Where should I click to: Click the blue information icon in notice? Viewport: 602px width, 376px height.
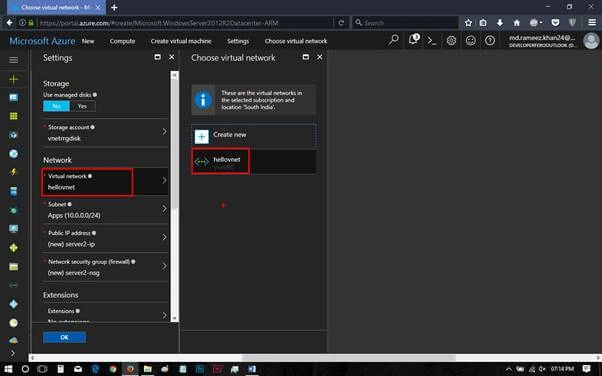(x=203, y=100)
